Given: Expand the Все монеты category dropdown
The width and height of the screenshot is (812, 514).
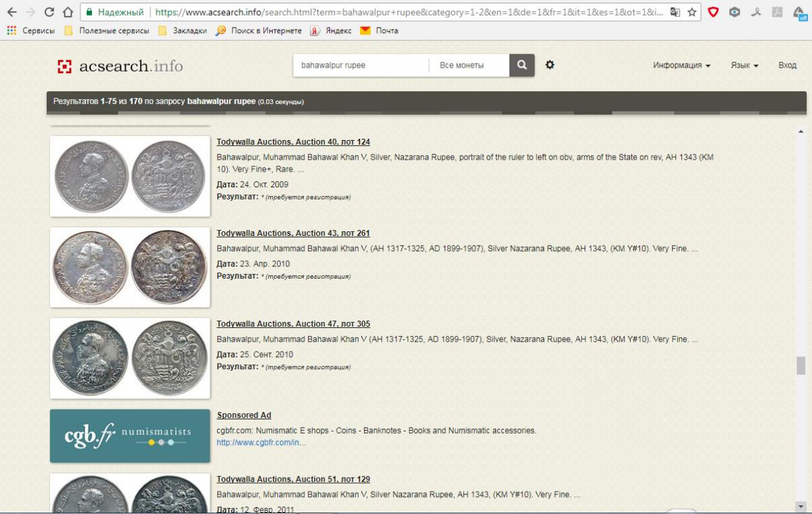Looking at the screenshot, I should 469,66.
